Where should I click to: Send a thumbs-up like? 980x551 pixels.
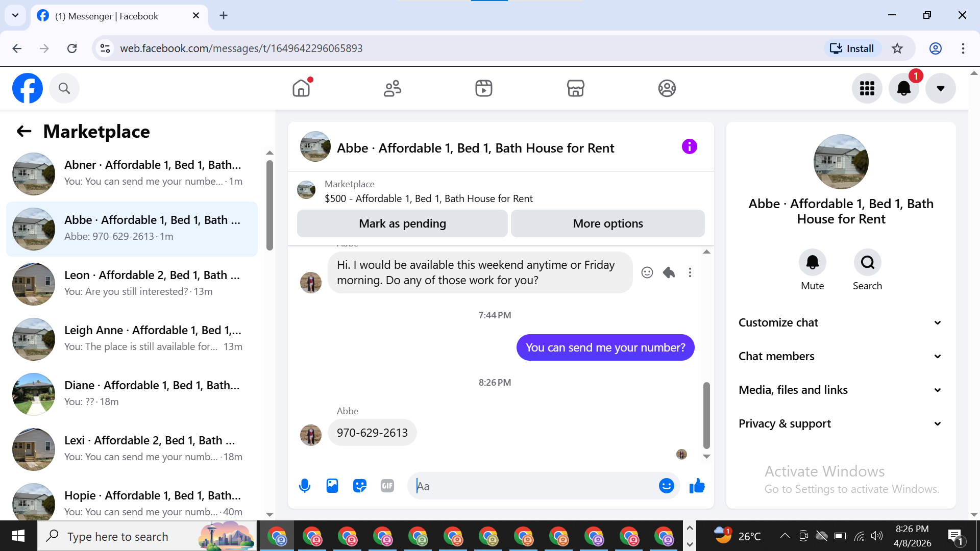pyautogui.click(x=697, y=486)
